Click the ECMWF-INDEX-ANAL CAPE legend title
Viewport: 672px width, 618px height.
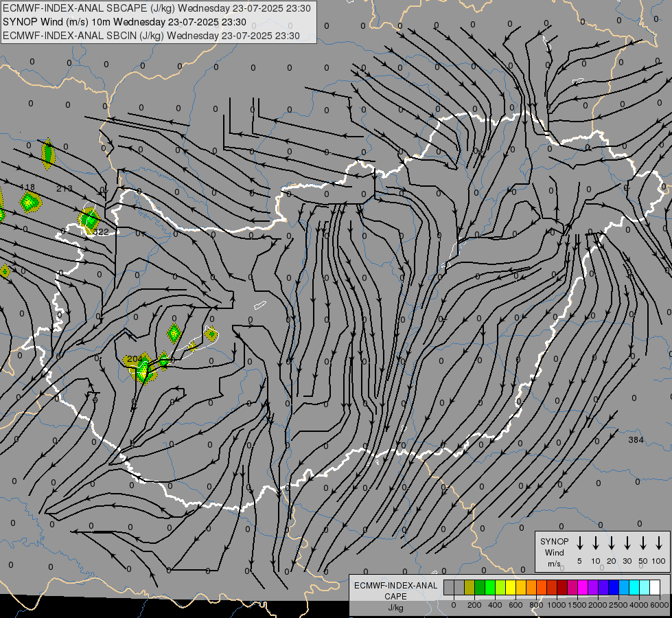(395, 591)
